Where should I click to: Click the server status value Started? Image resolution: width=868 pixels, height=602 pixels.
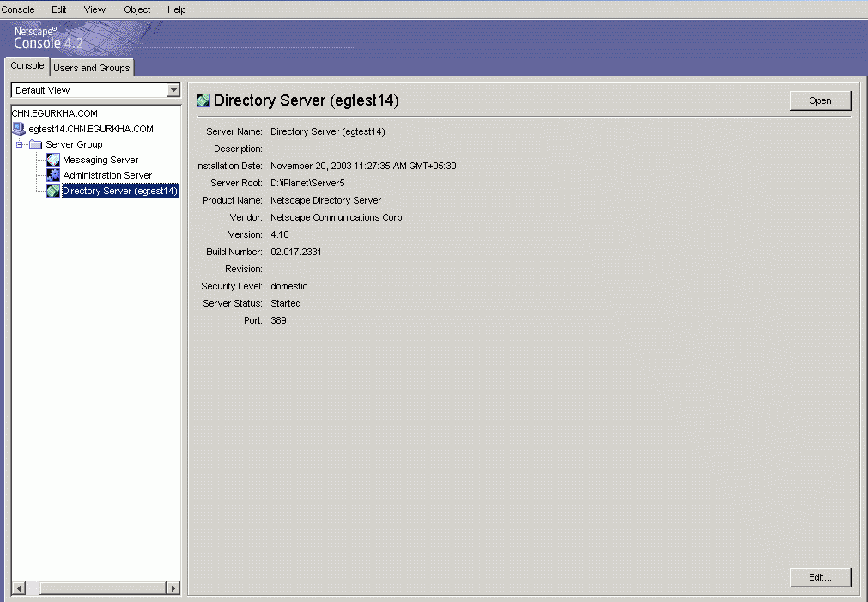[286, 303]
